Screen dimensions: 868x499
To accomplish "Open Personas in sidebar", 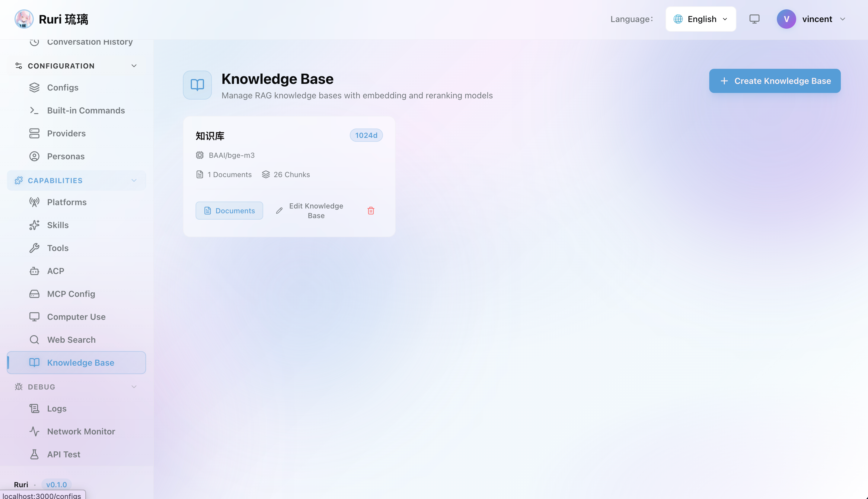I will click(x=76, y=156).
